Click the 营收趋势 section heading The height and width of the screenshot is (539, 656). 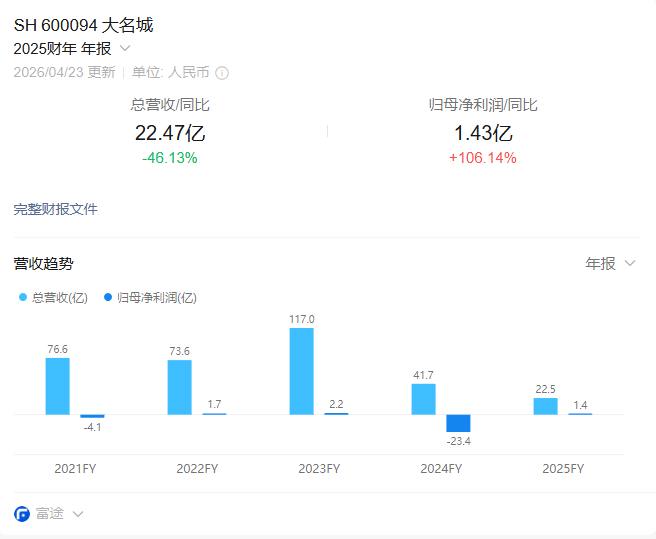point(43,264)
